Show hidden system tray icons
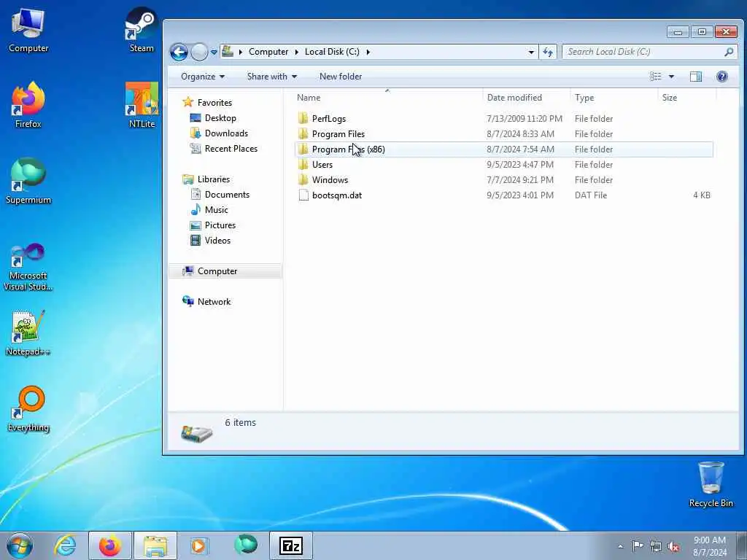Image resolution: width=747 pixels, height=560 pixels. [620, 546]
